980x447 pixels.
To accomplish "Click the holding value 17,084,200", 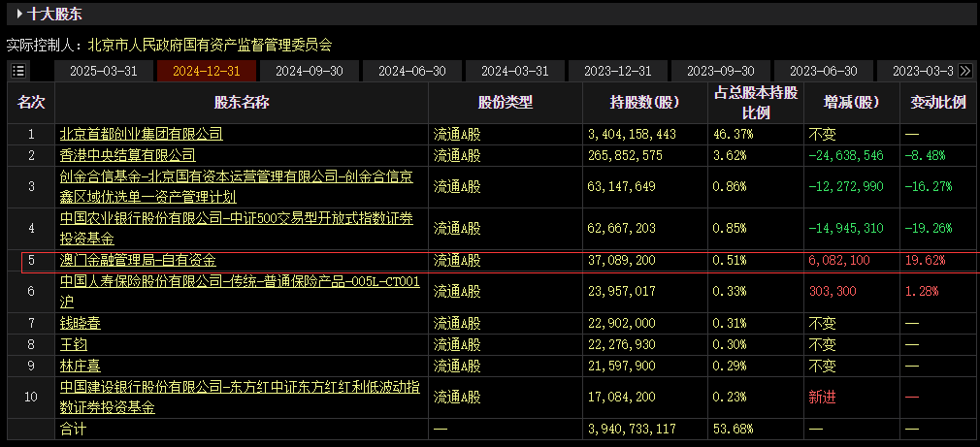I will click(622, 397).
